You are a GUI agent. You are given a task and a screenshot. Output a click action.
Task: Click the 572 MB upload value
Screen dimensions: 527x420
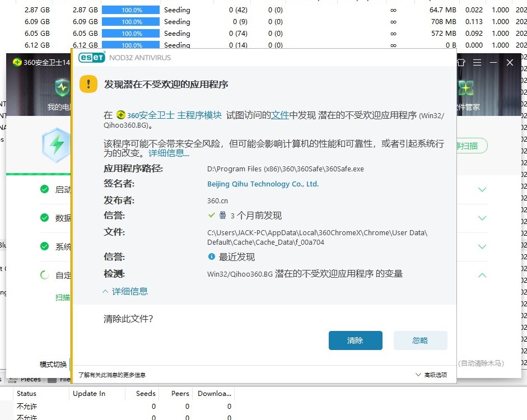pyautogui.click(x=444, y=33)
